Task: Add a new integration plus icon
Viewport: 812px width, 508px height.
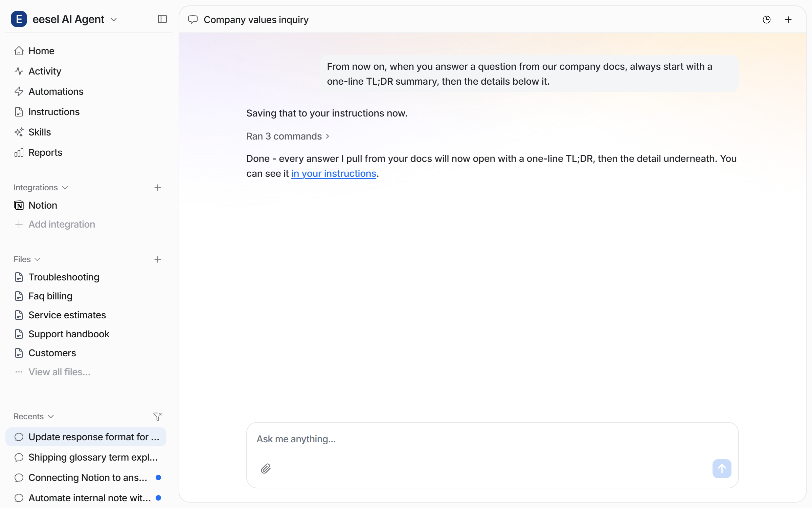Action: coord(158,188)
